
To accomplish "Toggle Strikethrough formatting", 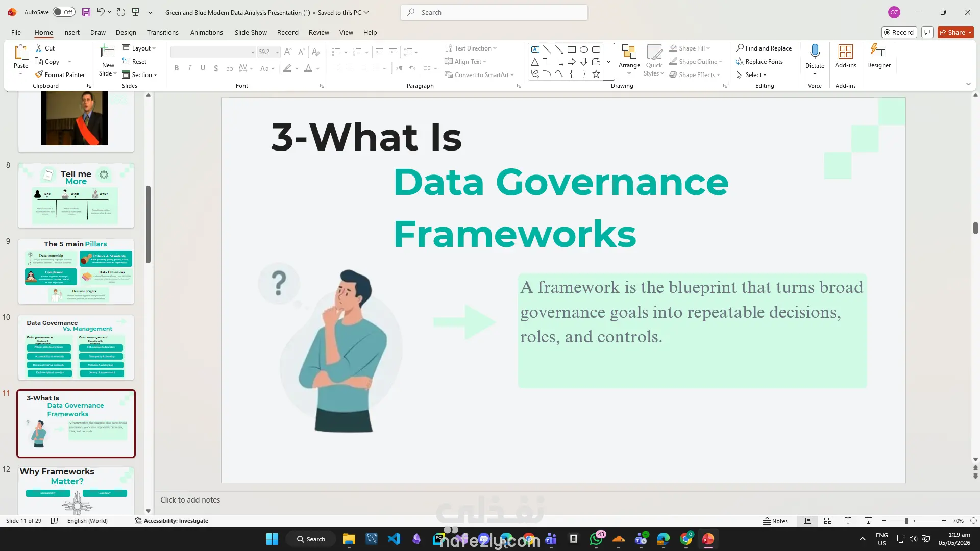I will click(230, 68).
